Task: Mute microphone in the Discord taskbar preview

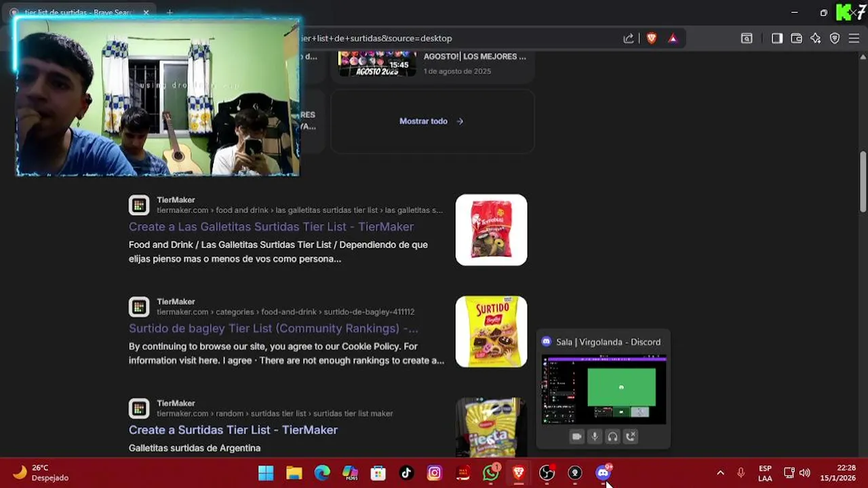Action: pos(595,437)
